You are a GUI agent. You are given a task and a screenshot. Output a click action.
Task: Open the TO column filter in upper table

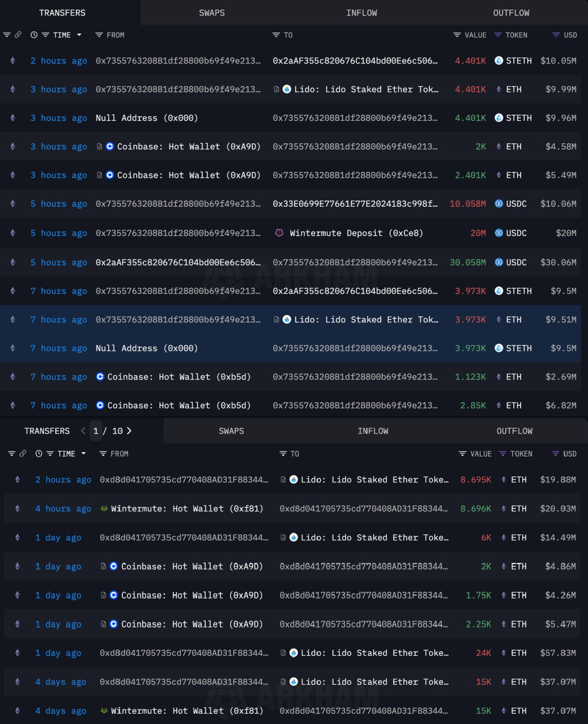coord(276,35)
